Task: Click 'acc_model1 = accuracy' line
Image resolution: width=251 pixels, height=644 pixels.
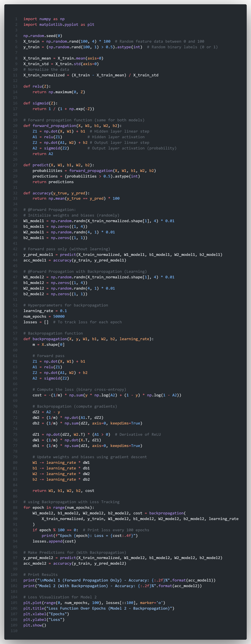Action: (75, 260)
